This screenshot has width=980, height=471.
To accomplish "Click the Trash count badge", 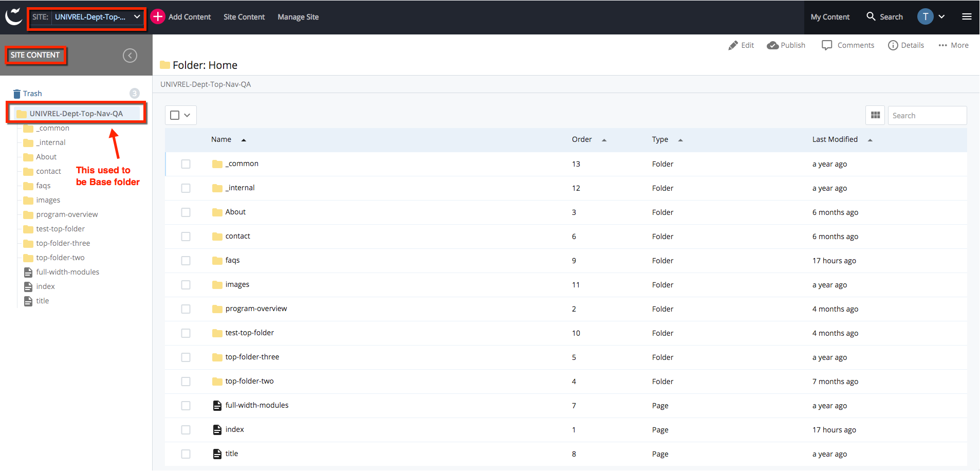I will point(135,93).
